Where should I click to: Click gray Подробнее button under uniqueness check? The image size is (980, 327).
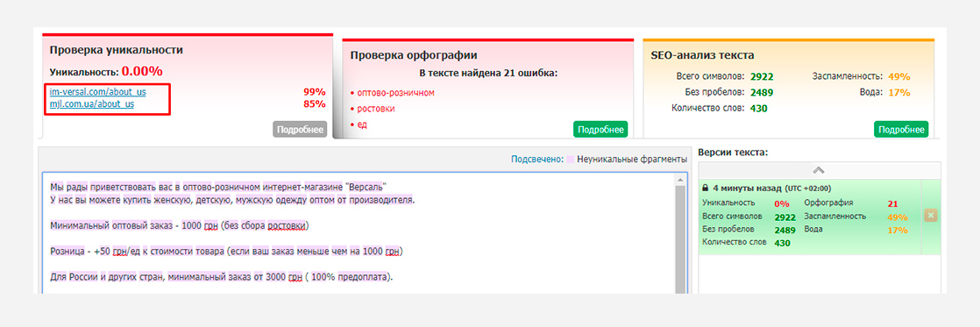(300, 130)
